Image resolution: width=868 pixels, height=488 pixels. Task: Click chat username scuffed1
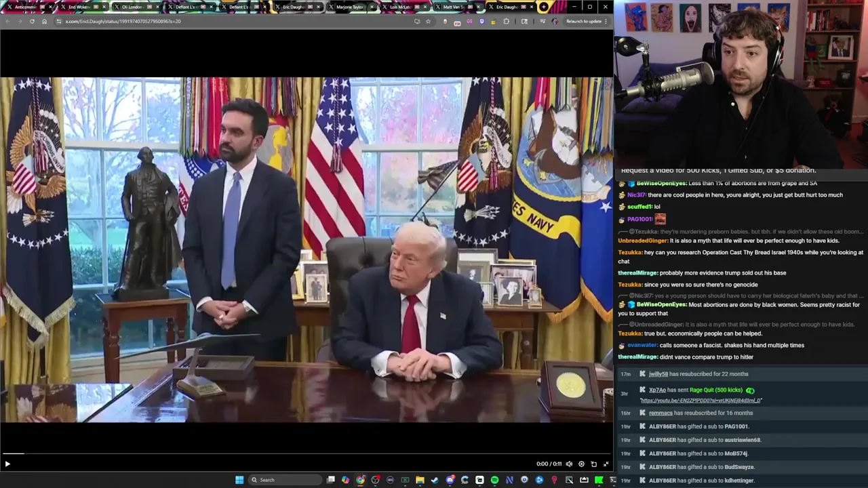click(x=639, y=207)
